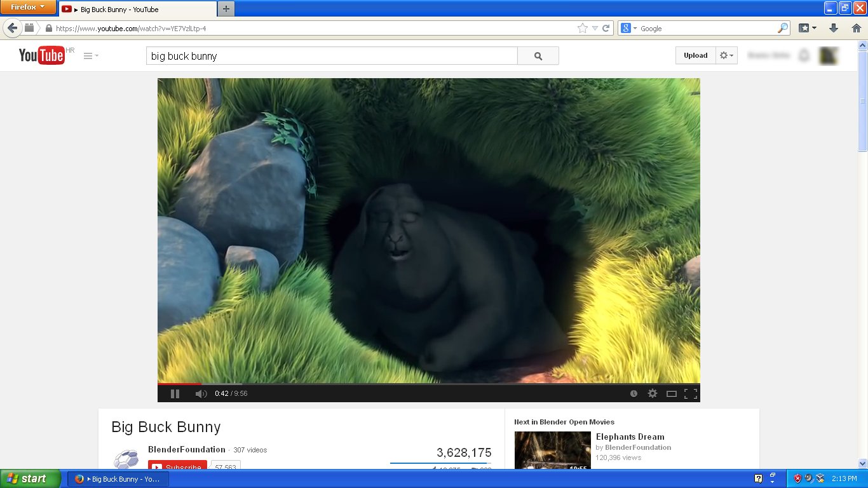Open the BlenderFoundation channel link

pos(186,449)
